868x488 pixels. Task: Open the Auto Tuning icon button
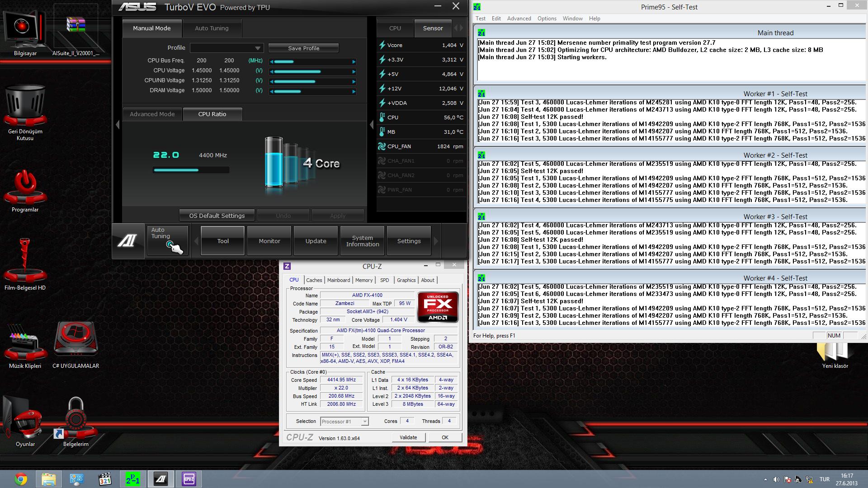tap(167, 241)
